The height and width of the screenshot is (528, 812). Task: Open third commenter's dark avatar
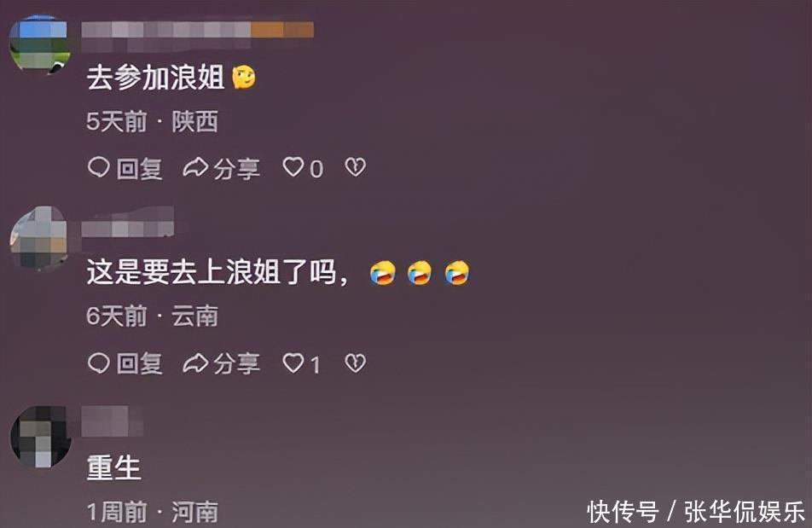[41, 437]
